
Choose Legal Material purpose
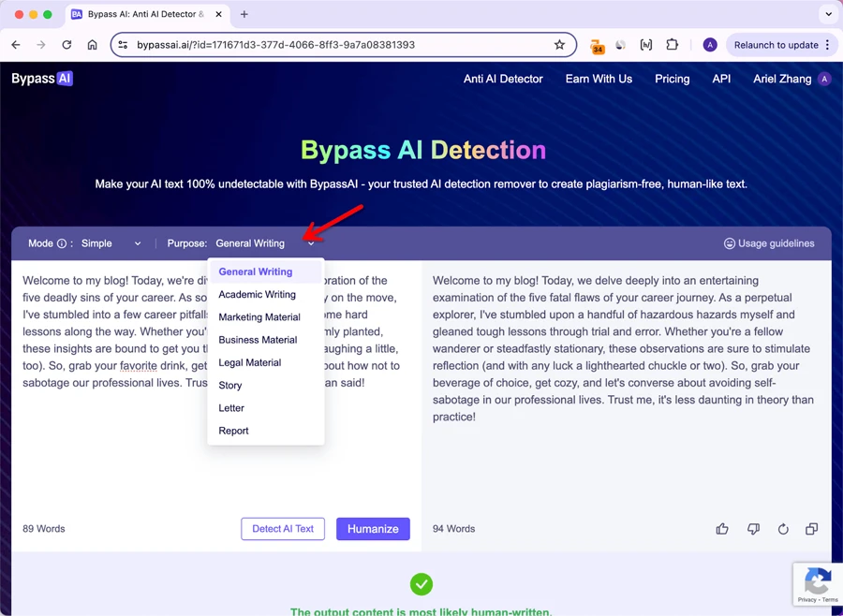tap(266, 363)
